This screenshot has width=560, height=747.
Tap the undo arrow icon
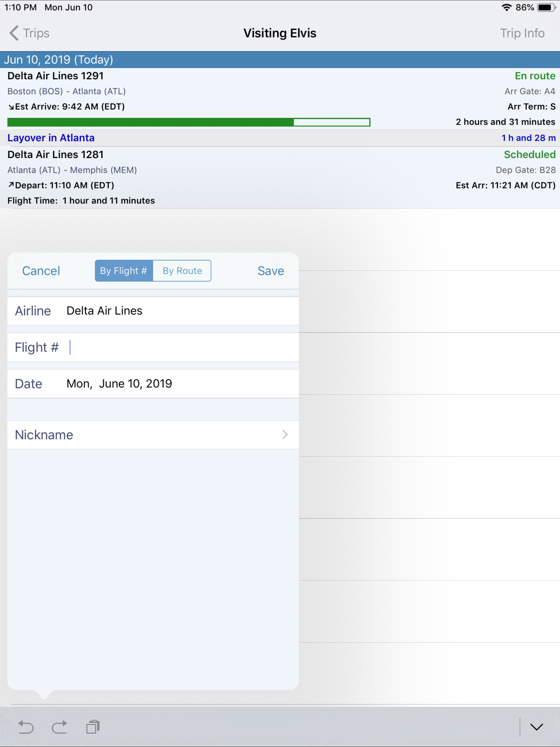(x=26, y=727)
